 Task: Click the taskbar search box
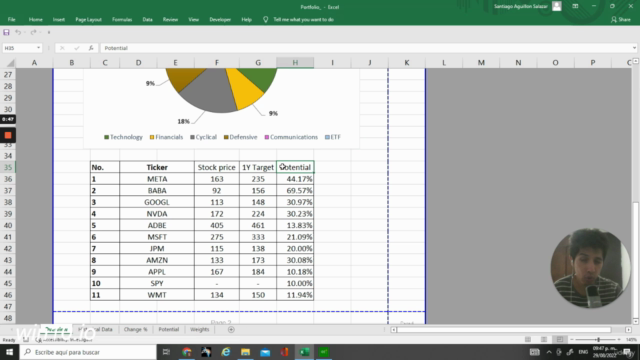(x=88, y=352)
